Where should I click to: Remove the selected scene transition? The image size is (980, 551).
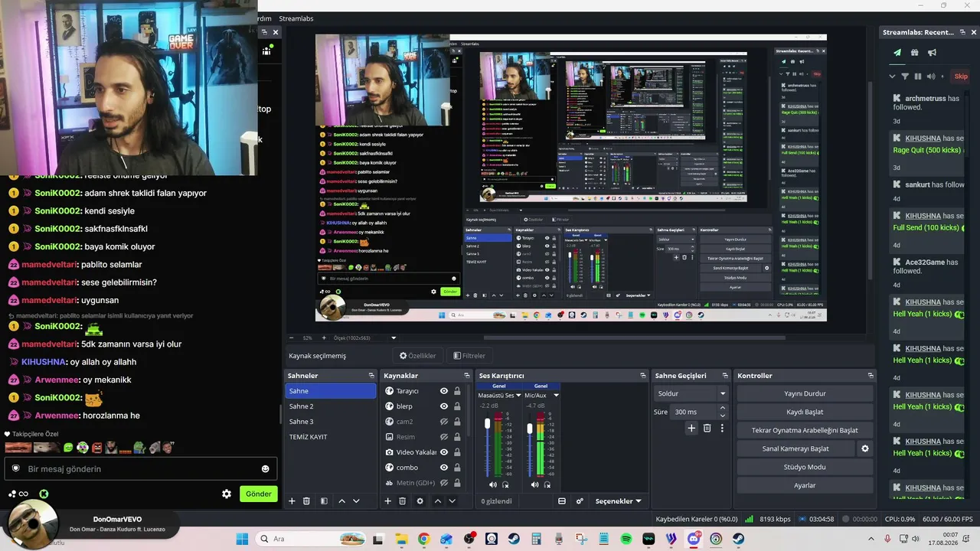point(707,429)
